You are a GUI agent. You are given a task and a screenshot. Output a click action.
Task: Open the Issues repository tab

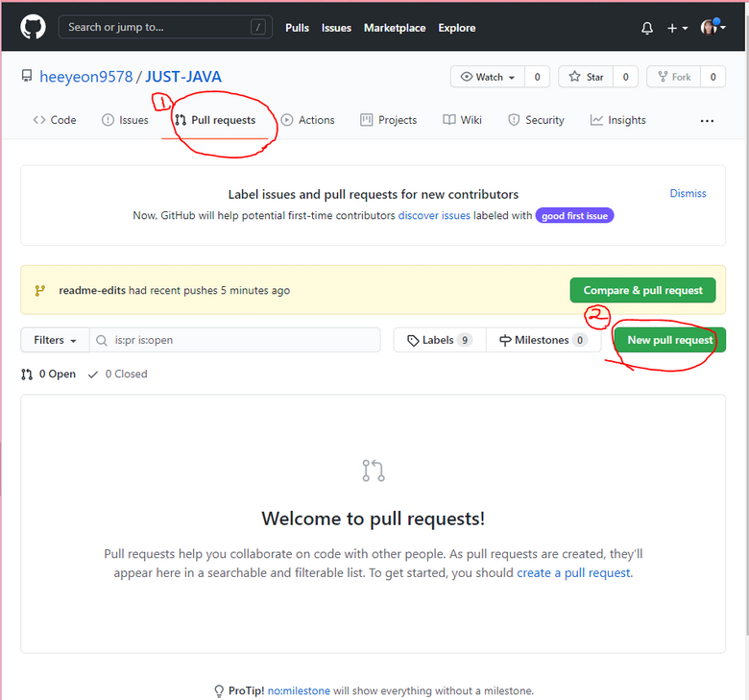(x=125, y=120)
